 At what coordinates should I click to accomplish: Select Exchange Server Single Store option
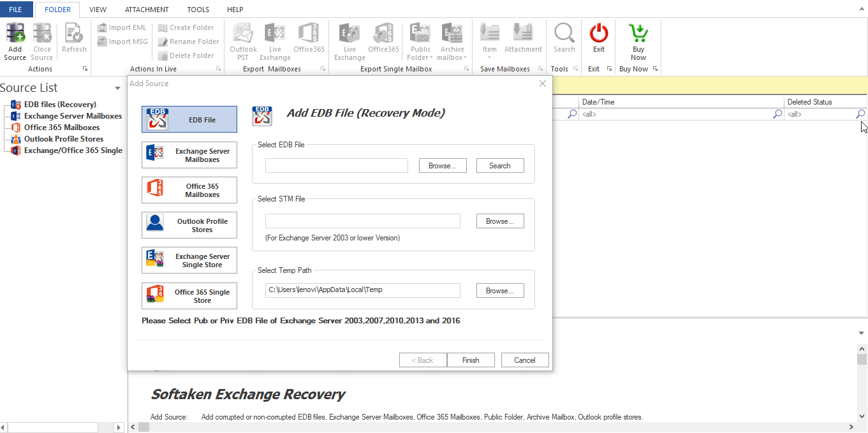(x=189, y=260)
